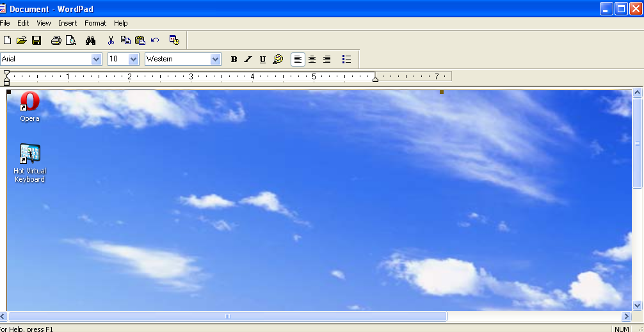Close the WordPad window
This screenshot has height=332, width=644.
(636, 8)
